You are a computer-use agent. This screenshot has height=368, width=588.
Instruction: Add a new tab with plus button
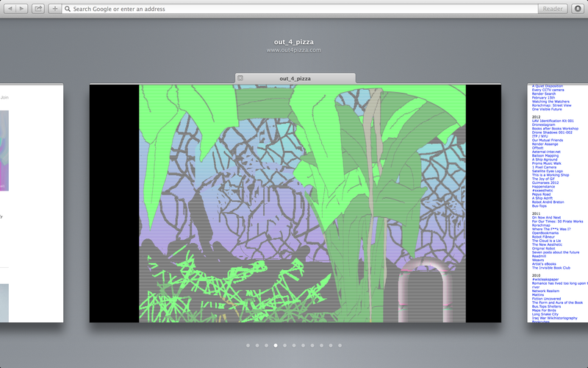coord(54,9)
